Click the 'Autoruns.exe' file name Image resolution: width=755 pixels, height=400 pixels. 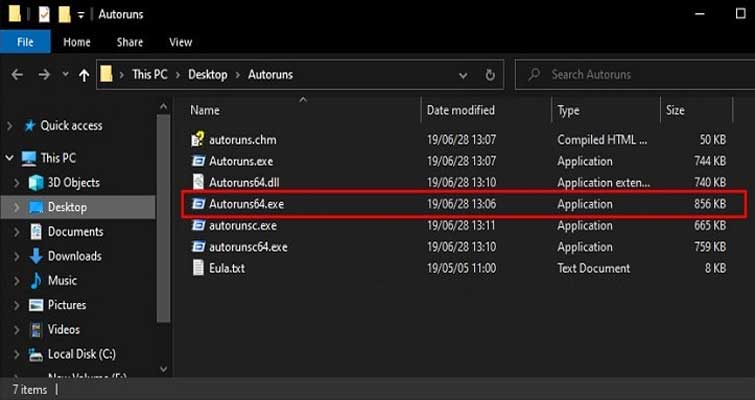pos(241,161)
